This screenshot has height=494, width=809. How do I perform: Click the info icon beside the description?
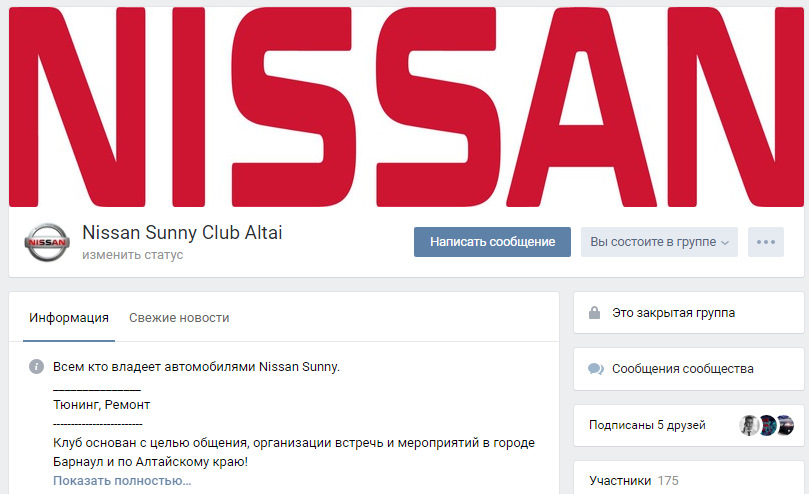coord(36,367)
